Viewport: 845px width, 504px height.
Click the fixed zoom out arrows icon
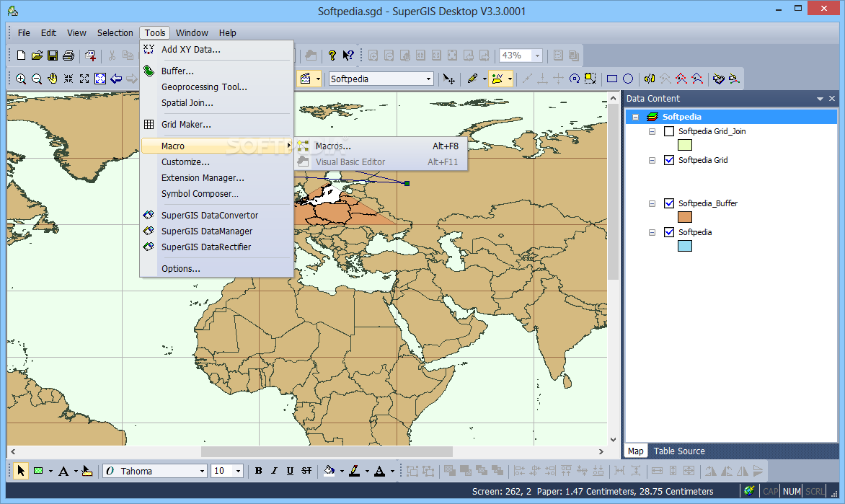tap(84, 79)
